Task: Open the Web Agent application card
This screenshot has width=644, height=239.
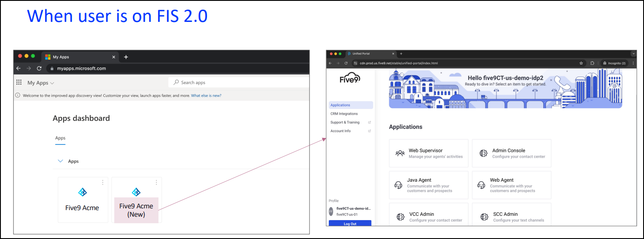Action: (x=512, y=185)
